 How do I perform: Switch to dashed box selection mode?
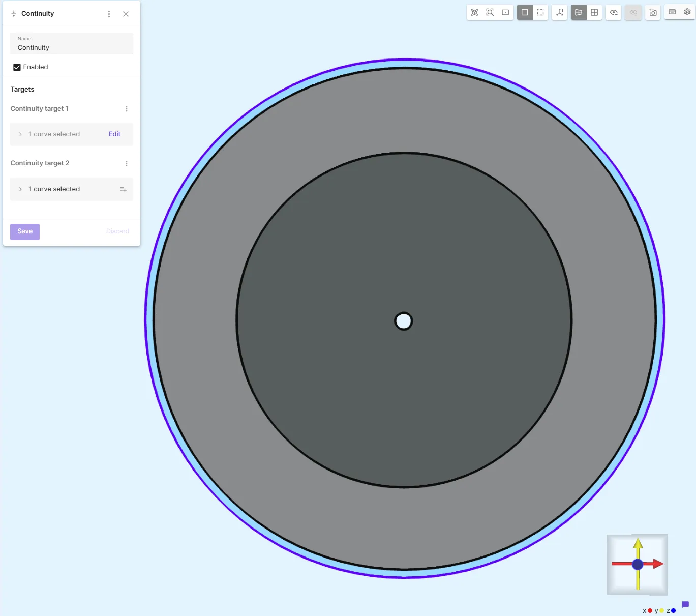click(x=540, y=12)
